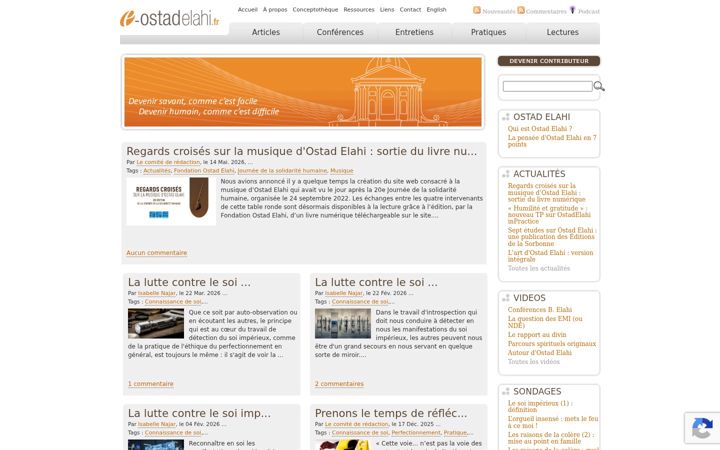Click the Nouveautés feed text link
Screen dimensions: 720x450
pyautogui.click(x=499, y=11)
